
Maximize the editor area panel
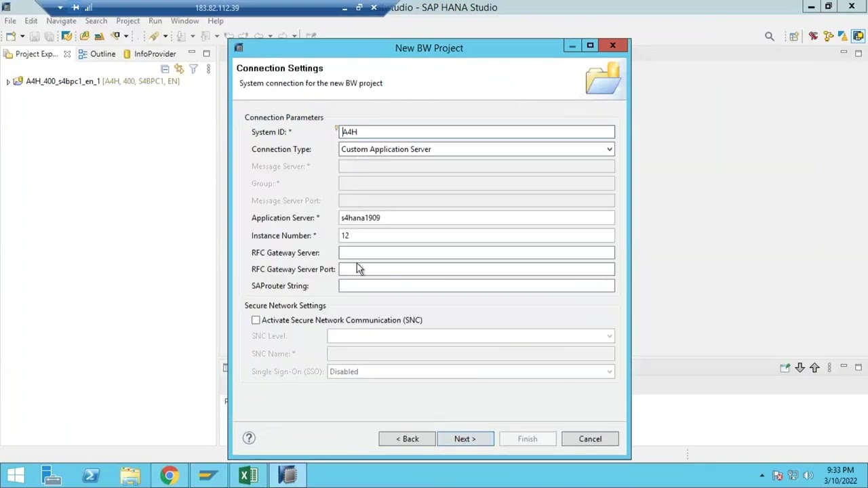tap(859, 52)
